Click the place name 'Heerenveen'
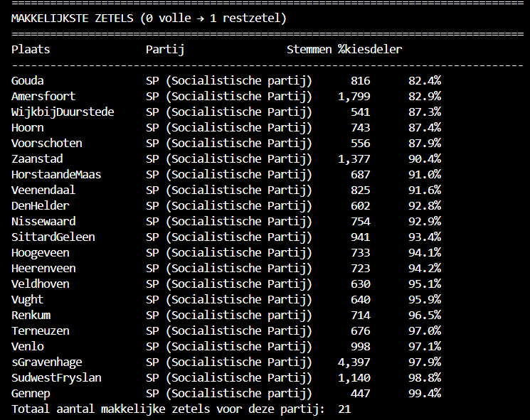The image size is (530, 420). (x=43, y=269)
